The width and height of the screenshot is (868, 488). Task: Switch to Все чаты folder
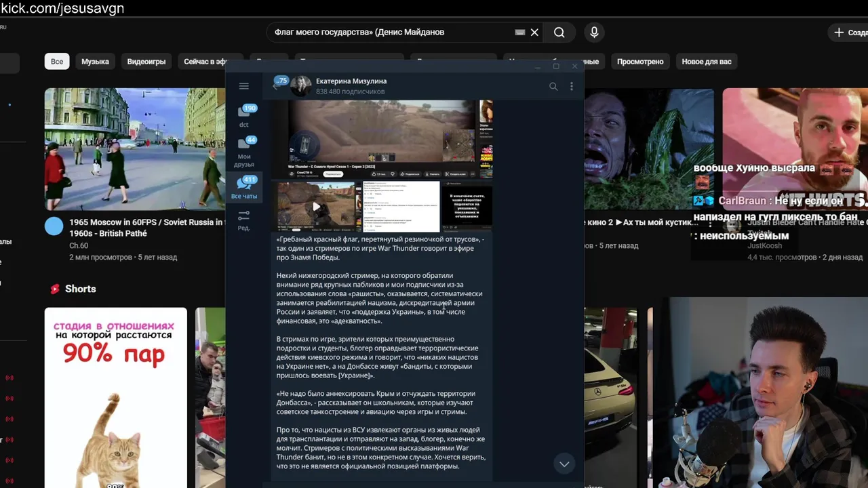point(244,187)
